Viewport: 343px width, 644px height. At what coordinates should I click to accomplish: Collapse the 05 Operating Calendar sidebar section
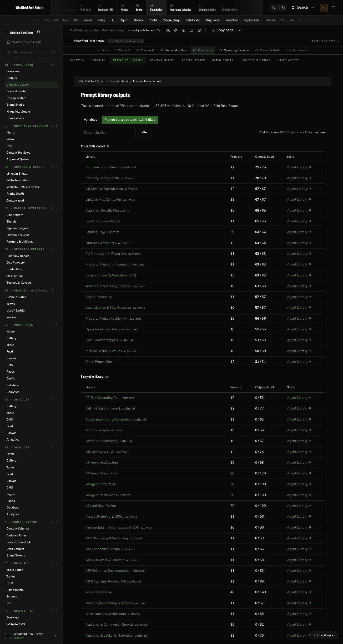pos(57,126)
